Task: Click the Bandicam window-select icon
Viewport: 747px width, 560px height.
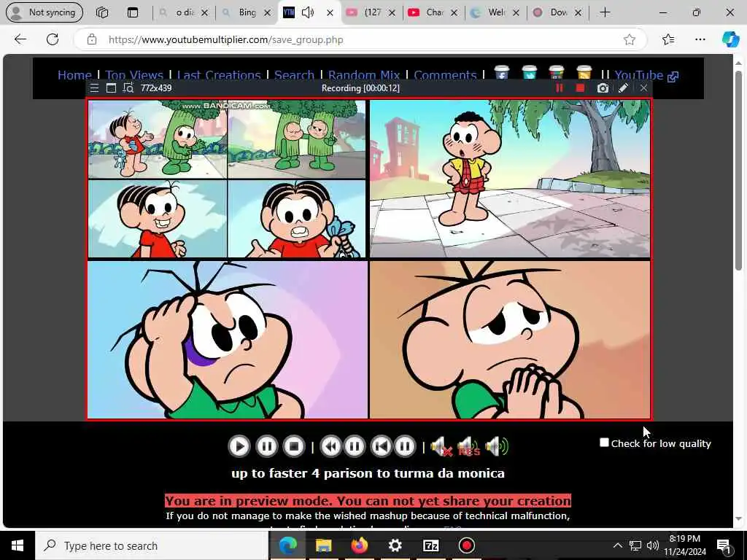Action: pyautogui.click(x=111, y=88)
